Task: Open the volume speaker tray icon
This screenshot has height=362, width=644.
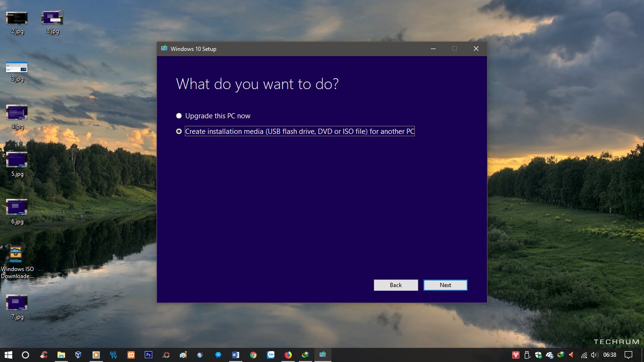Action: pos(594,355)
